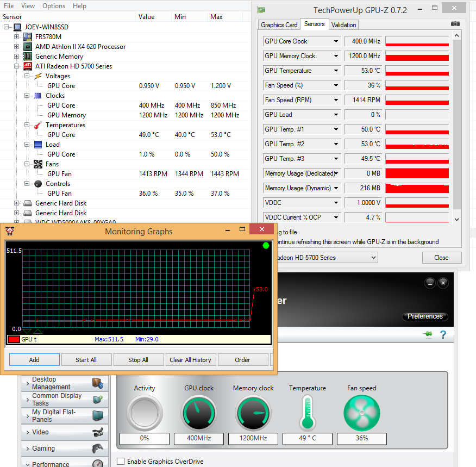Viewport: 476px width, 467px height.
Task: Collapse the Voltages tree node
Action: pyautogui.click(x=27, y=76)
